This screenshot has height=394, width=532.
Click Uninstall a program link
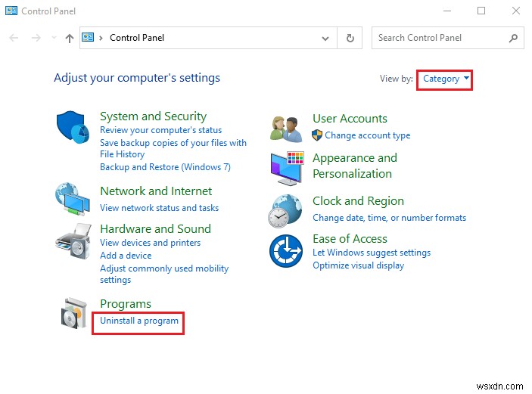click(x=139, y=321)
